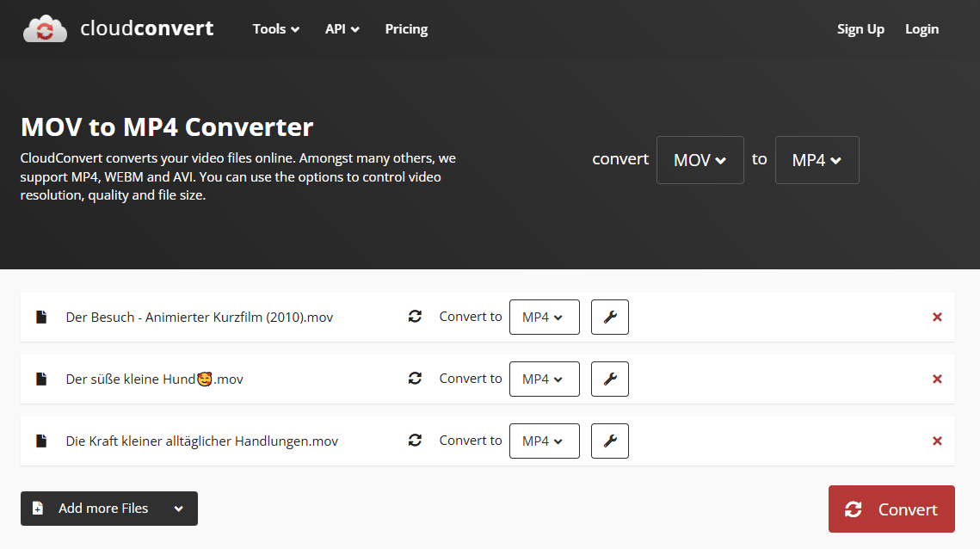The height and width of the screenshot is (549, 980).
Task: Click Add more Files button
Action: 103,509
